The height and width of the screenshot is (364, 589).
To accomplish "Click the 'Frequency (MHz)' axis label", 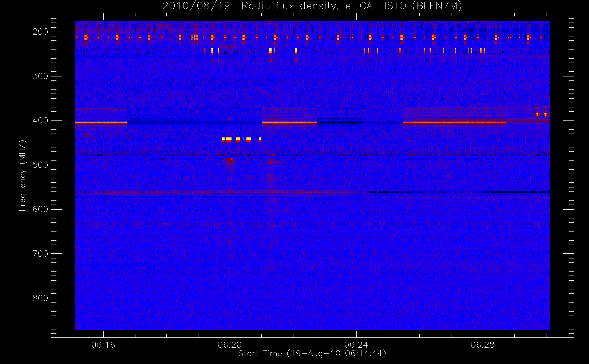I will tap(23, 175).
